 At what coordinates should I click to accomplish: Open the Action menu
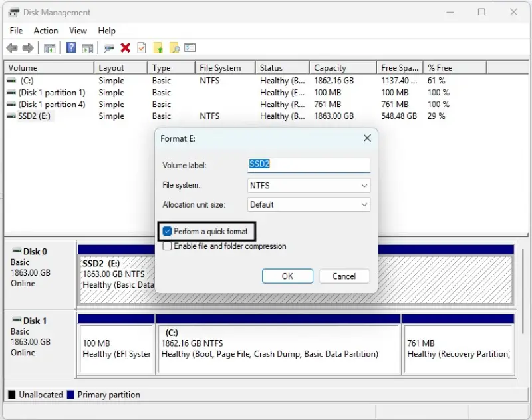click(x=45, y=31)
